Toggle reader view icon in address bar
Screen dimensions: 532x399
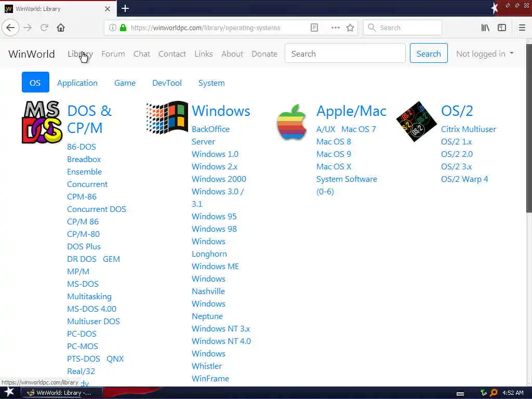[x=314, y=28]
